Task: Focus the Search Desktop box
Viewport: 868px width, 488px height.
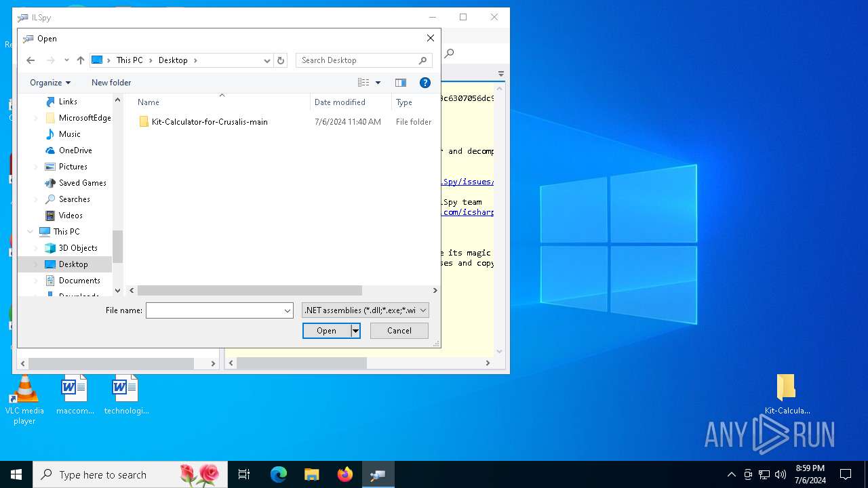Action: [x=358, y=60]
